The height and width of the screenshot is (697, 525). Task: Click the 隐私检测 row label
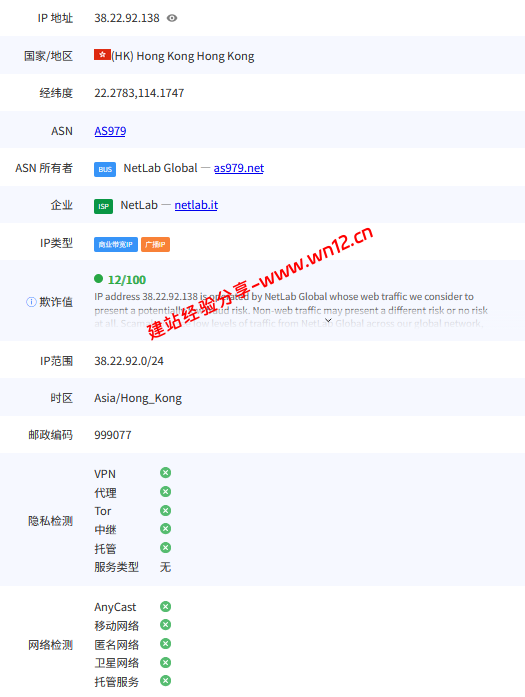tap(50, 521)
